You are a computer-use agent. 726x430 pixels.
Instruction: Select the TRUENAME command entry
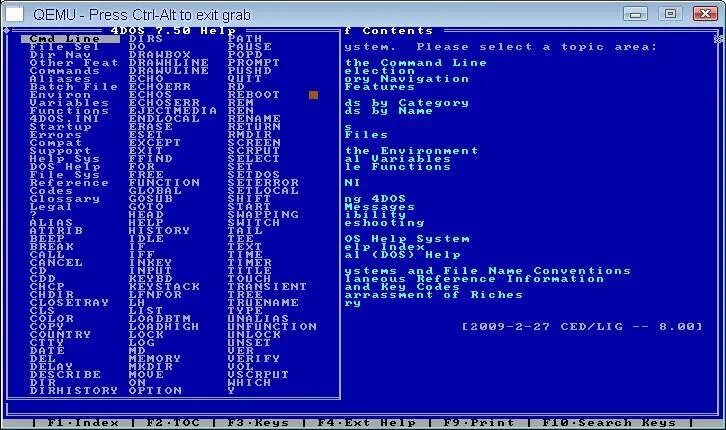tap(263, 303)
